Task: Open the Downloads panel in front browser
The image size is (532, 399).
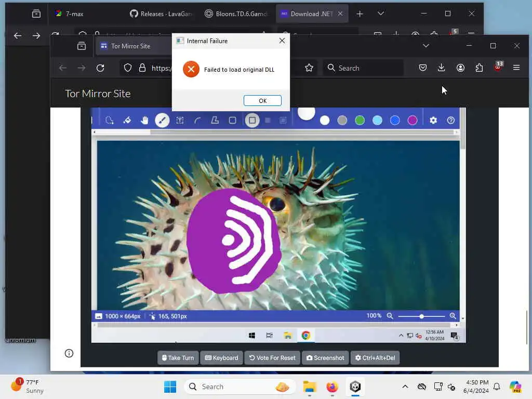Action: pos(441,68)
